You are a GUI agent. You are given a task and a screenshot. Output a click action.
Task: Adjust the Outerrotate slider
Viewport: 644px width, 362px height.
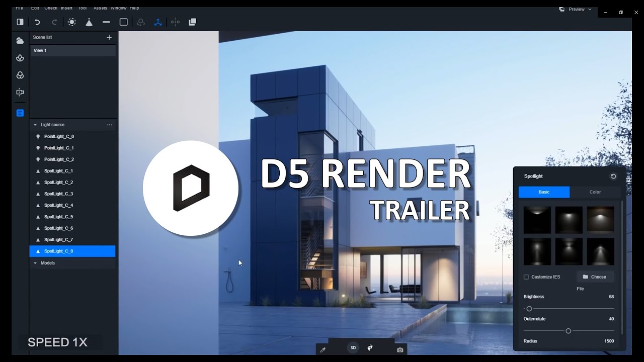pos(569,331)
